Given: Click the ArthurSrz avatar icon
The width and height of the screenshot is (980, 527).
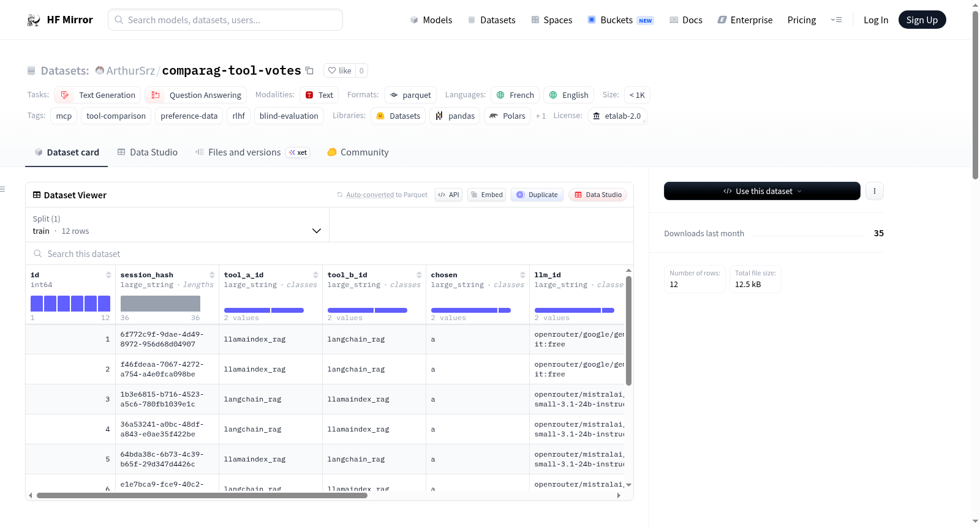Looking at the screenshot, I should 100,70.
